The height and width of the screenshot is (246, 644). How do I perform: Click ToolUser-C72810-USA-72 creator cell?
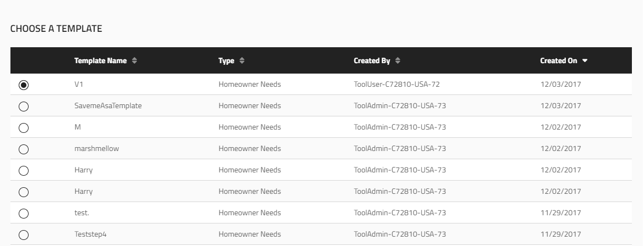tap(397, 85)
